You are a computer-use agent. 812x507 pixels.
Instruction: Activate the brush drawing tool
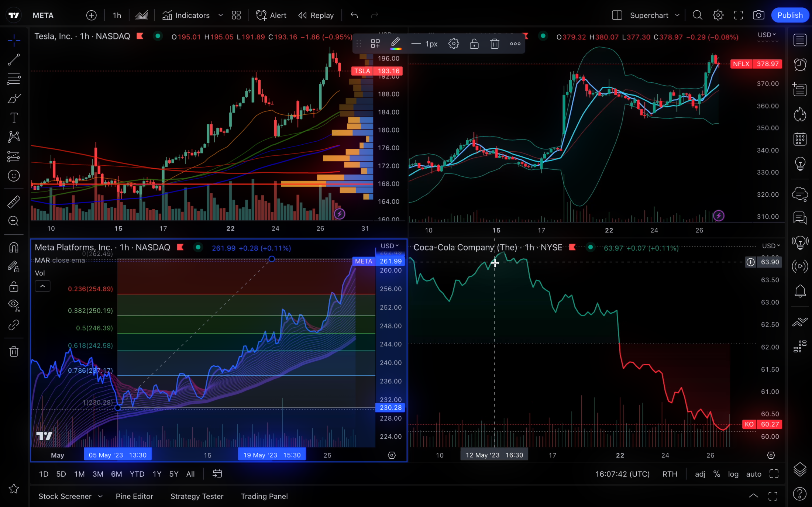coord(14,98)
